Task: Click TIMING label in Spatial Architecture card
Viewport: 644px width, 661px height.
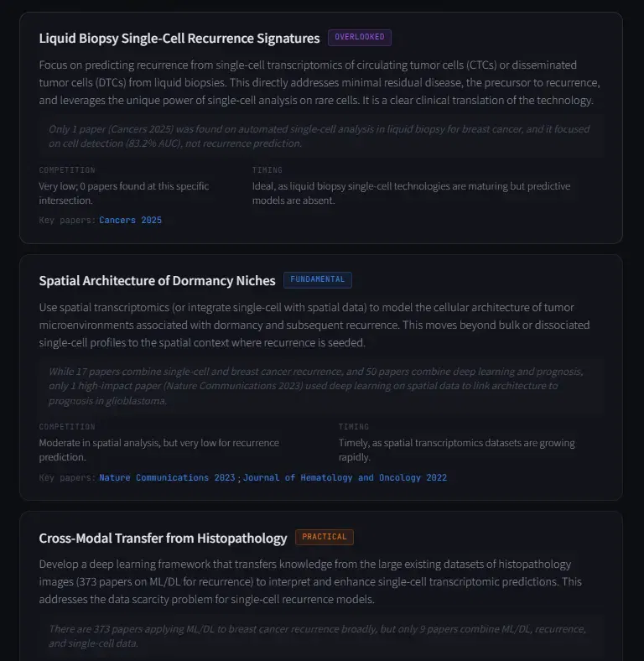Action: coord(354,427)
